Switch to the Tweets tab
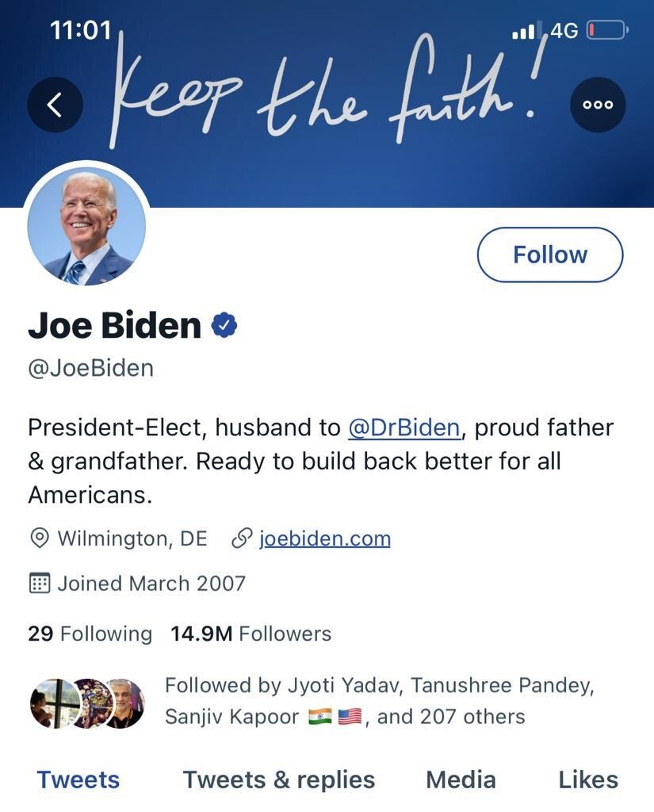This screenshot has height=812, width=654. click(78, 779)
